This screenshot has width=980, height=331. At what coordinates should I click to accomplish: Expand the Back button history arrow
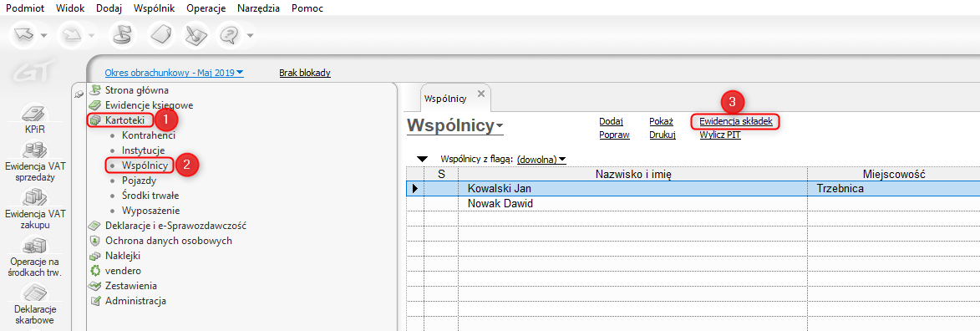(x=43, y=36)
